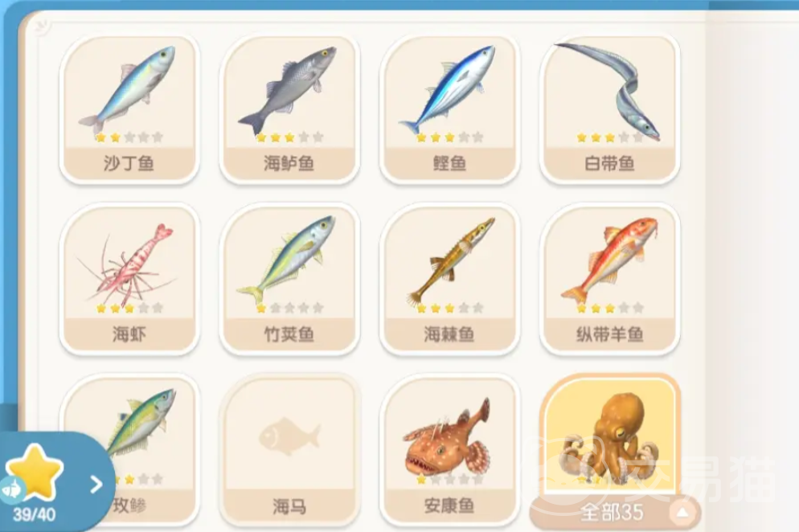
Task: View the 安康鱼 anglerfish entry
Action: [449, 450]
